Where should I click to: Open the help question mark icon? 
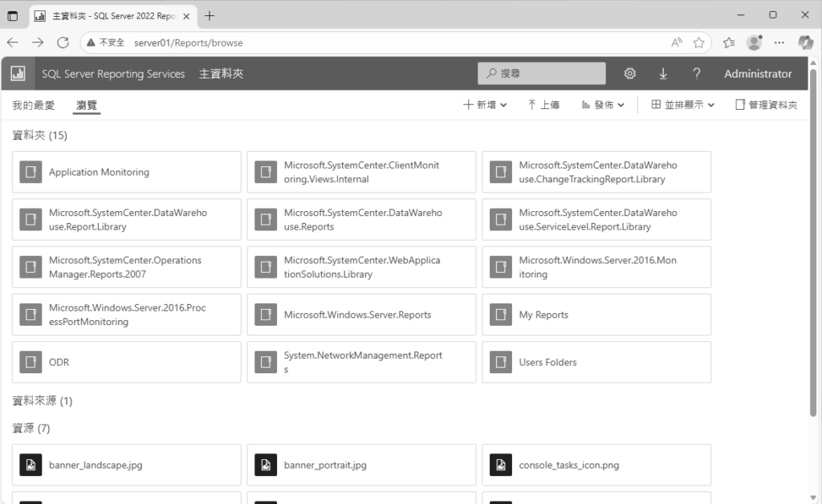coord(696,73)
